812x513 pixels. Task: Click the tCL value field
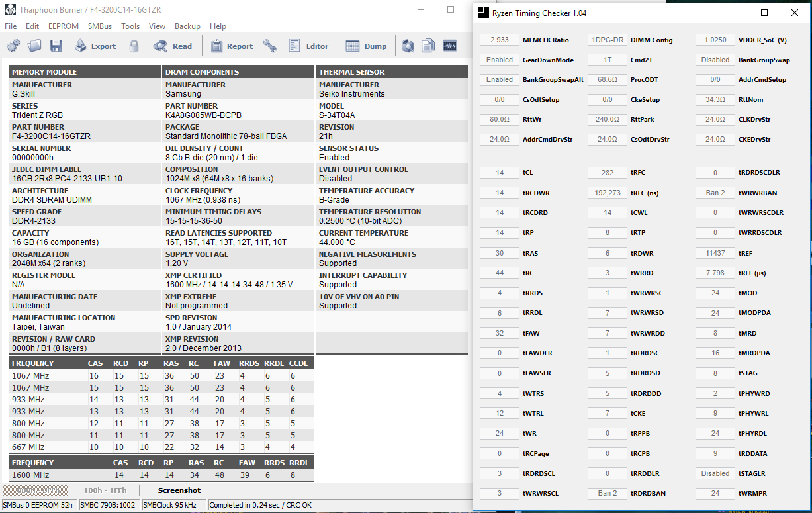click(x=500, y=173)
